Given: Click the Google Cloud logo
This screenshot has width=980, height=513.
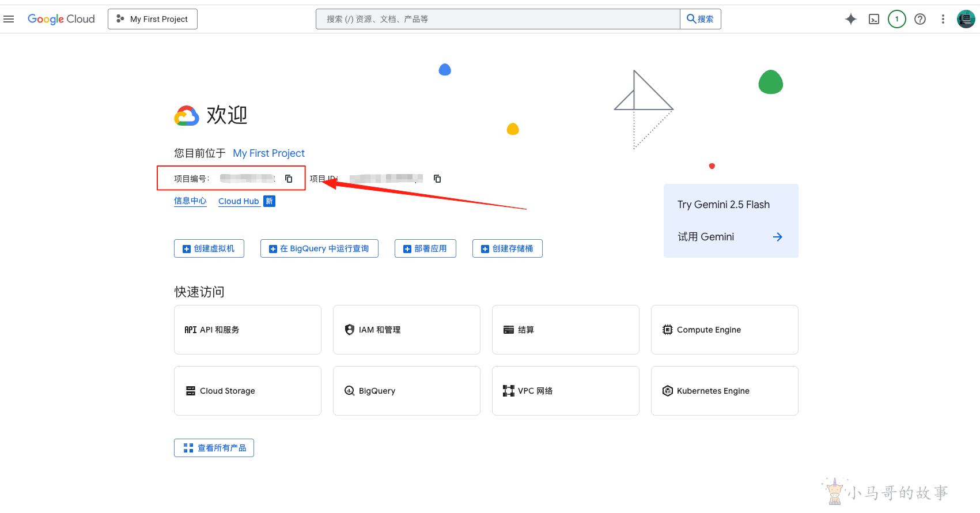Looking at the screenshot, I should click(x=61, y=19).
